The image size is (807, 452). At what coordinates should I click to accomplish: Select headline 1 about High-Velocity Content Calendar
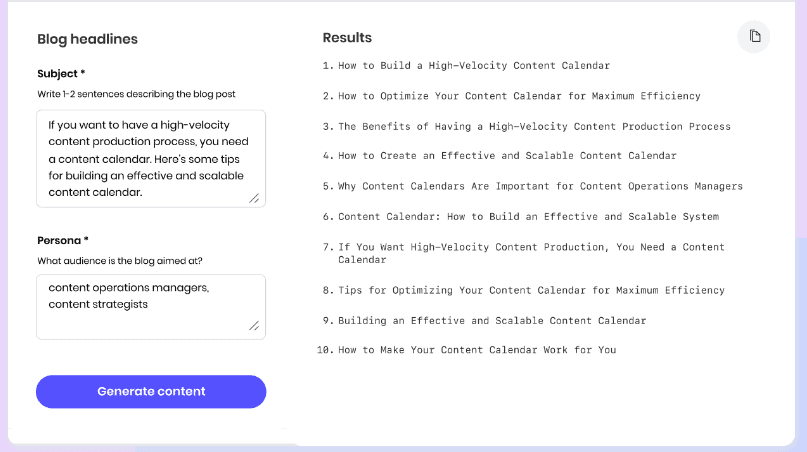click(x=474, y=65)
